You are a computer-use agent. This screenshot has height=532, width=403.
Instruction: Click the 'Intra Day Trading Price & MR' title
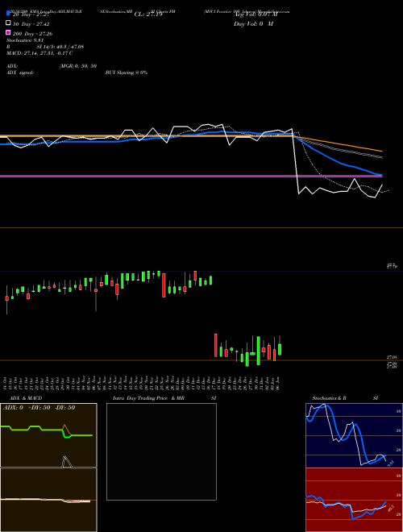coord(148,398)
